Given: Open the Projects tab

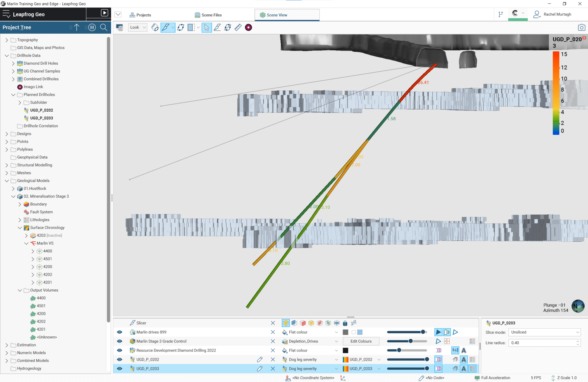Looking at the screenshot, I should [140, 15].
